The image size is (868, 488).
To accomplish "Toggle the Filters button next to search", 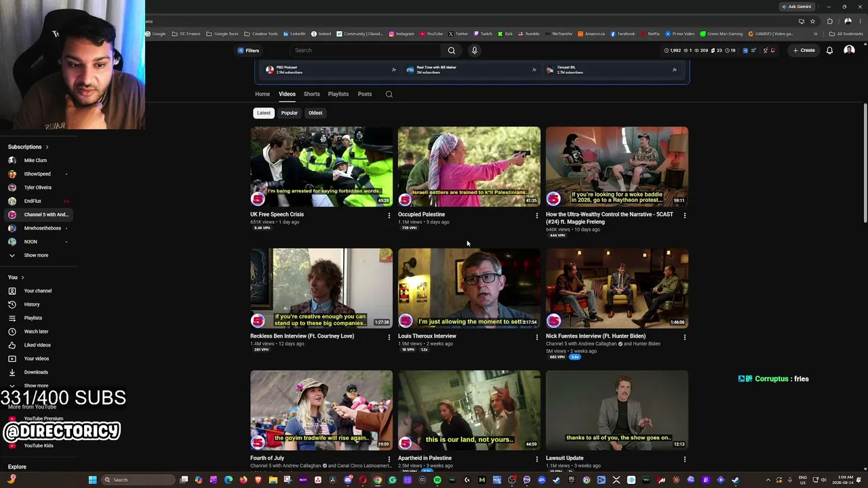I will (x=248, y=50).
